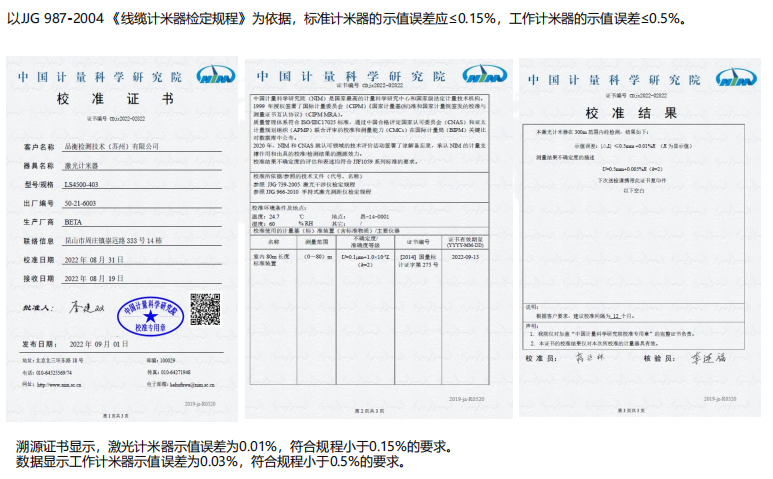The height and width of the screenshot is (479, 773).
Task: Click the NIM logo on the first certificate page
Action: [212, 77]
